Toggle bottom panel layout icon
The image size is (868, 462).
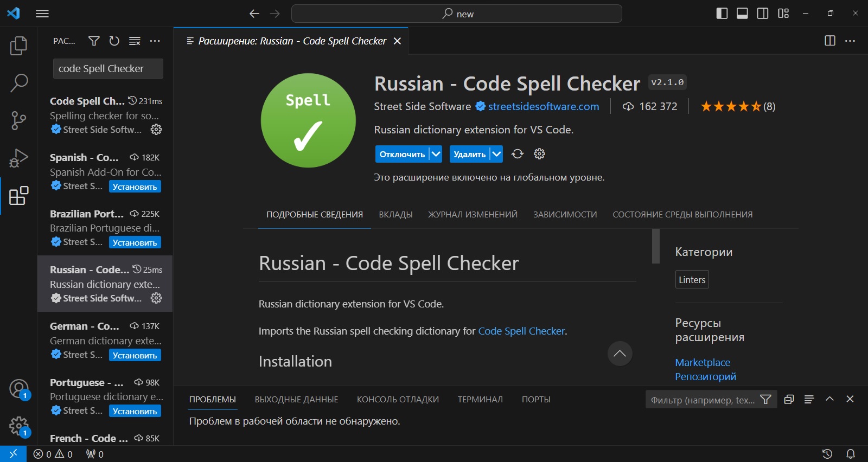(742, 14)
